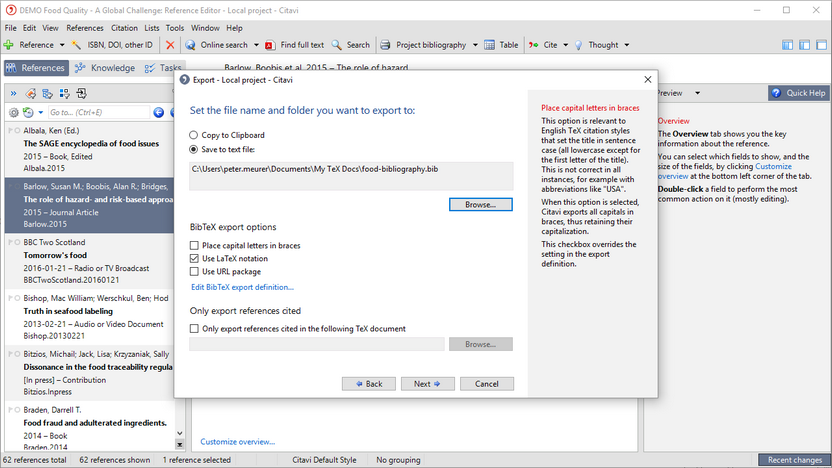The image size is (832, 468).
Task: Click the orange tag icon in list toolbar
Action: [31, 94]
